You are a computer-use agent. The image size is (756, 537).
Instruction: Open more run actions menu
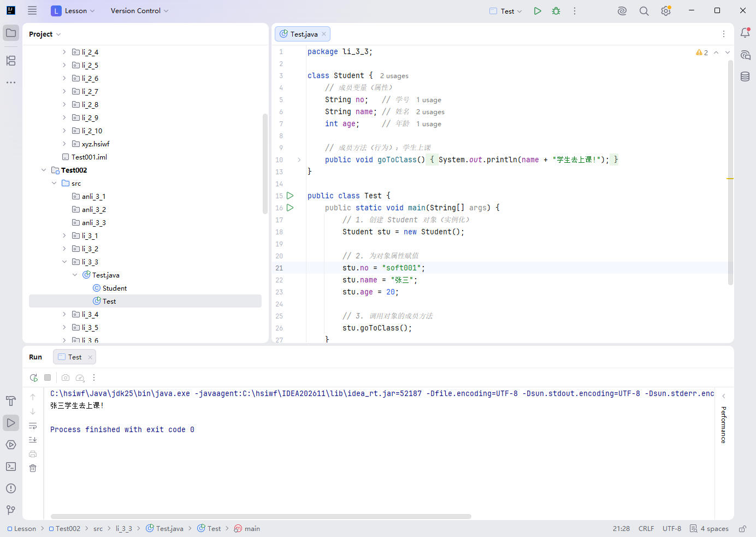pyautogui.click(x=575, y=11)
